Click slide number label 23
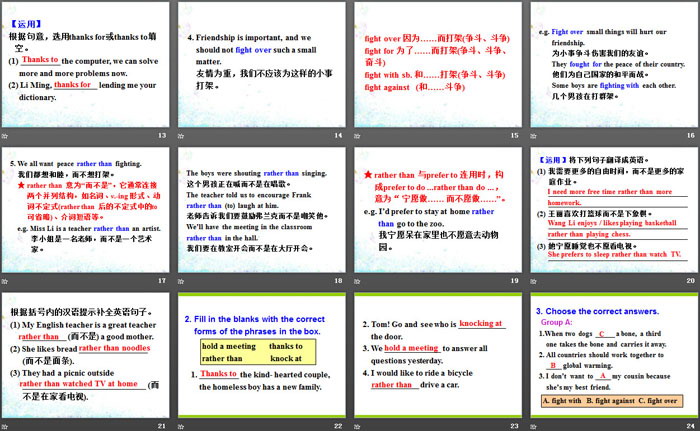 coord(515,426)
